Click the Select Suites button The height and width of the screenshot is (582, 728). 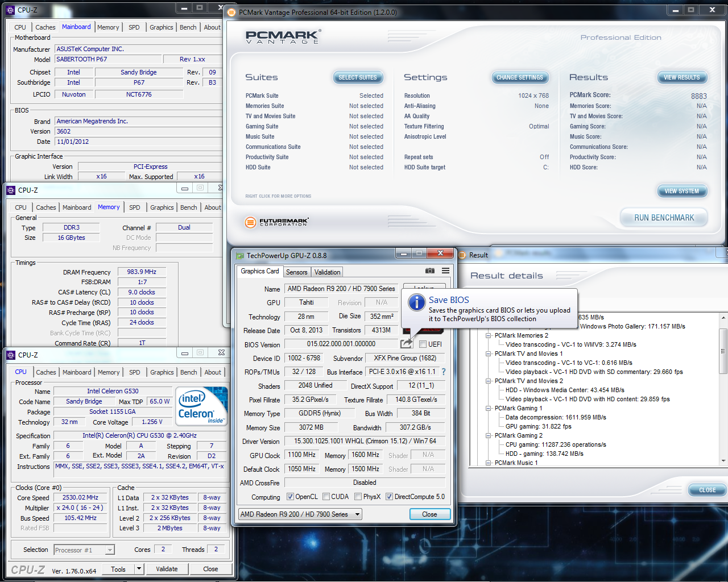(358, 77)
